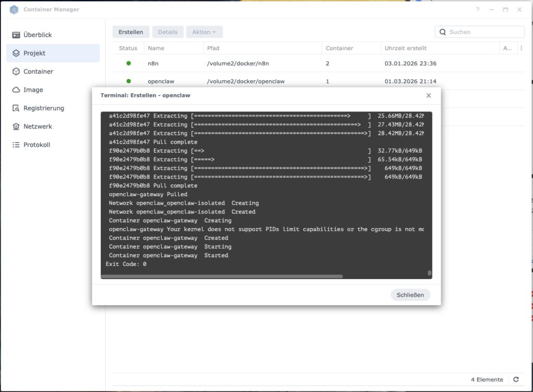This screenshot has height=392, width=533.
Task: Click the Erstellen button
Action: [131, 32]
